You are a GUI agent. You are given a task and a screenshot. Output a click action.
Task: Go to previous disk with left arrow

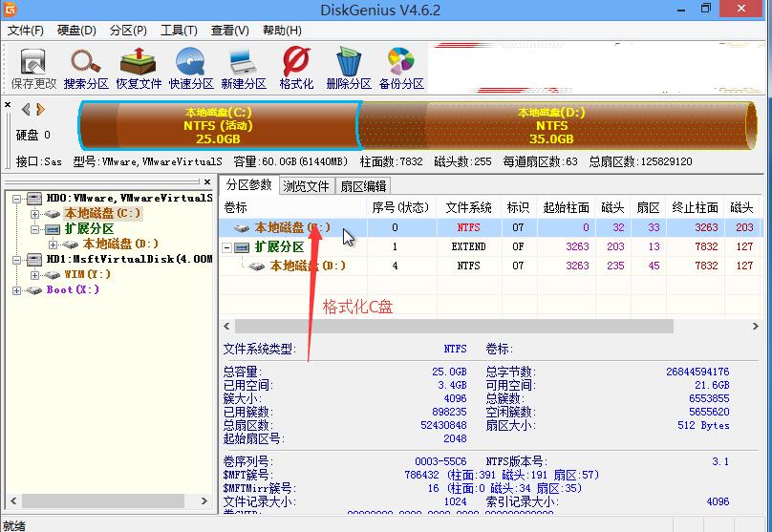click(26, 109)
